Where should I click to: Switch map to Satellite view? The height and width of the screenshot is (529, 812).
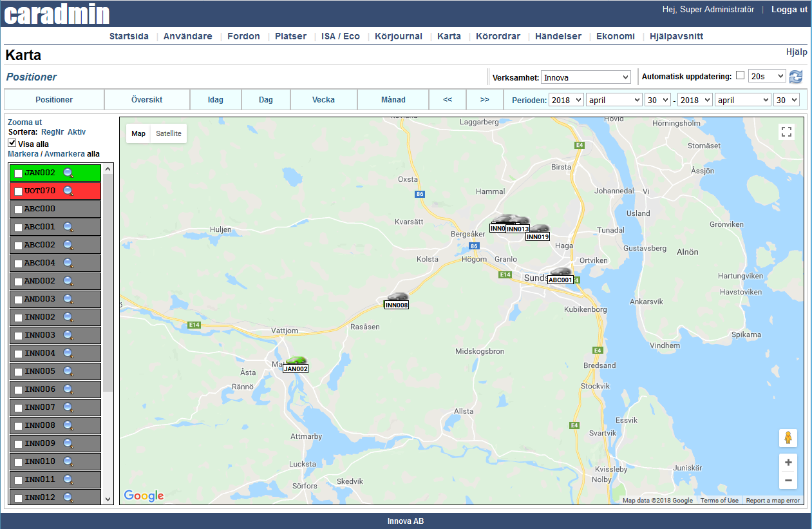169,133
